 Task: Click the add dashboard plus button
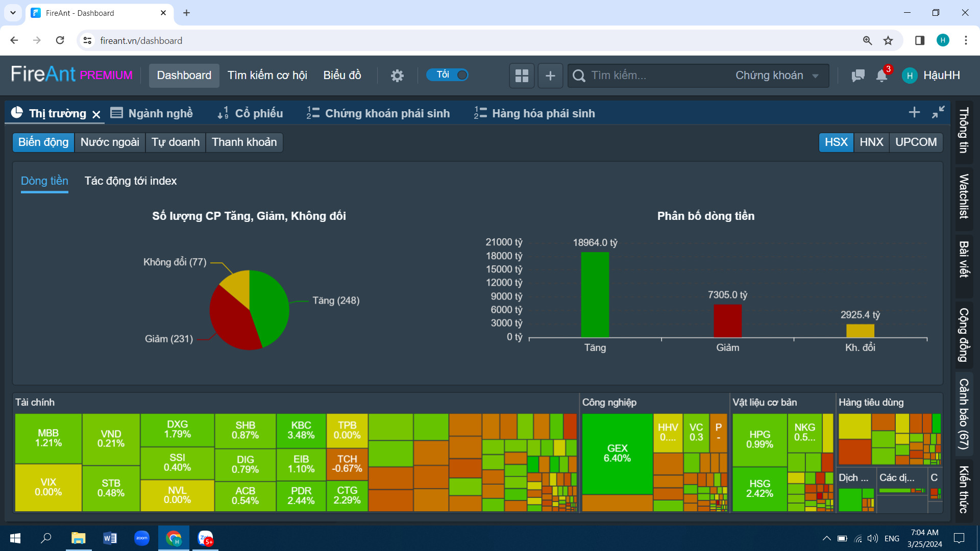(x=550, y=76)
